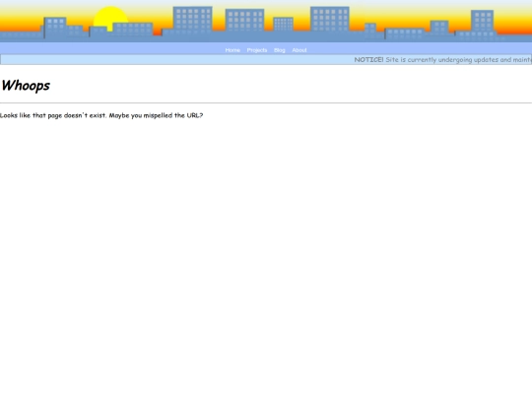Viewport: 532px width, 399px height.
Task: Click the scrolling NOTICE site maintenance banner
Action: (x=266, y=60)
